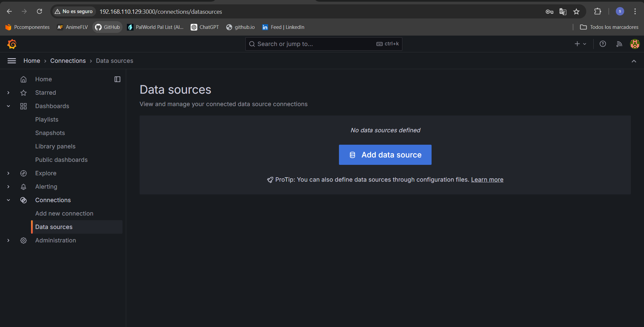Click the Administration gear icon
644x327 pixels.
pos(23,240)
